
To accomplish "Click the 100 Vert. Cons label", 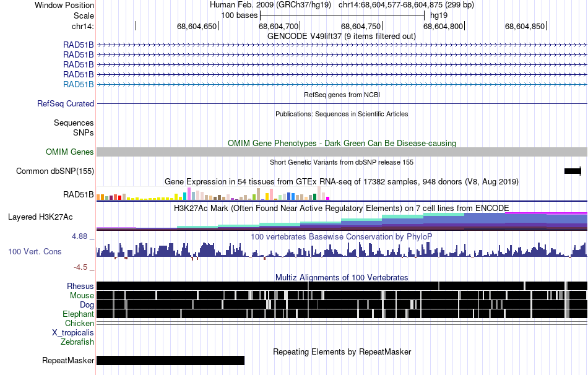I will click(35, 252).
